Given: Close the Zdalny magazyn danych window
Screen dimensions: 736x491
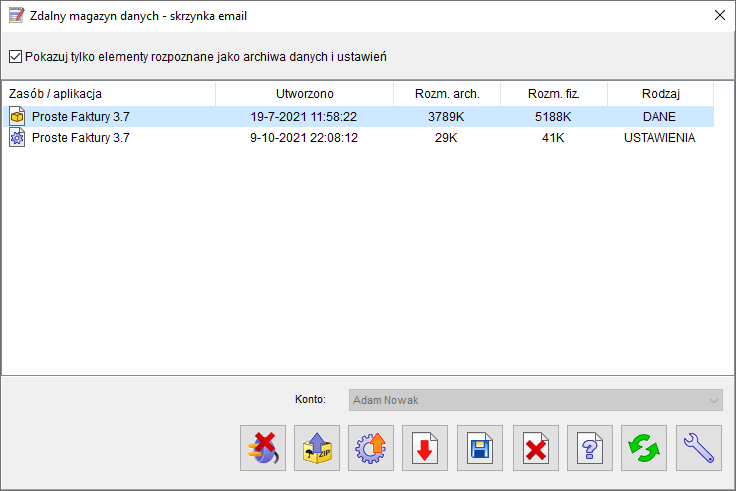Looking at the screenshot, I should [x=720, y=15].
